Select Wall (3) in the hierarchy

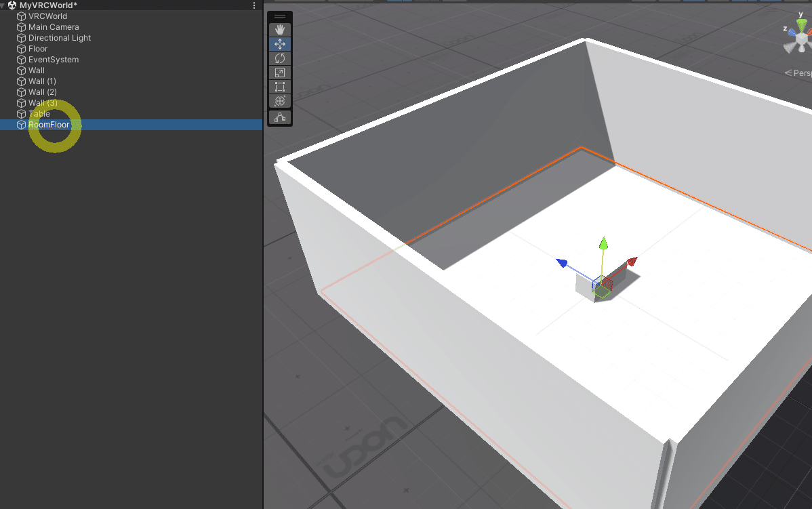click(x=43, y=103)
